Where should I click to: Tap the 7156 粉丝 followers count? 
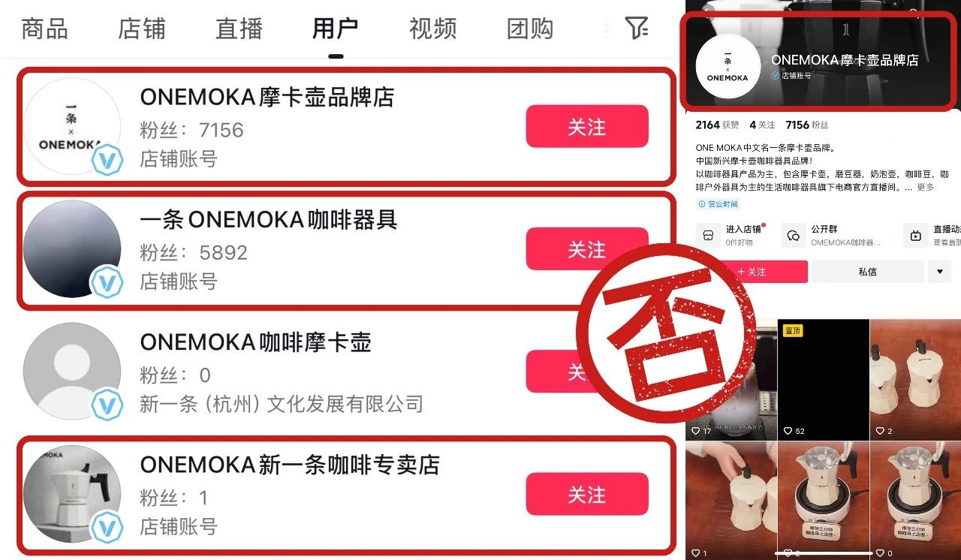(x=807, y=125)
